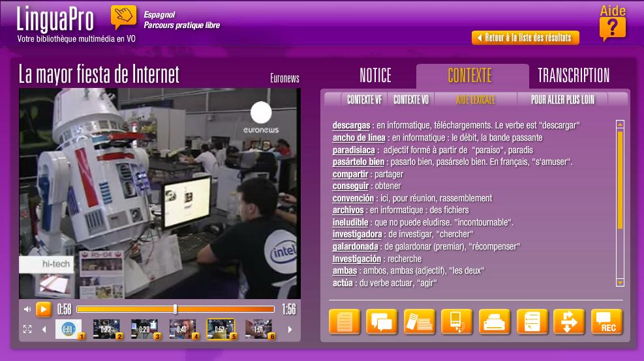Viewport: 644px width, 361px height.
Task: Click the total duration 1:56 label
Action: click(289, 310)
